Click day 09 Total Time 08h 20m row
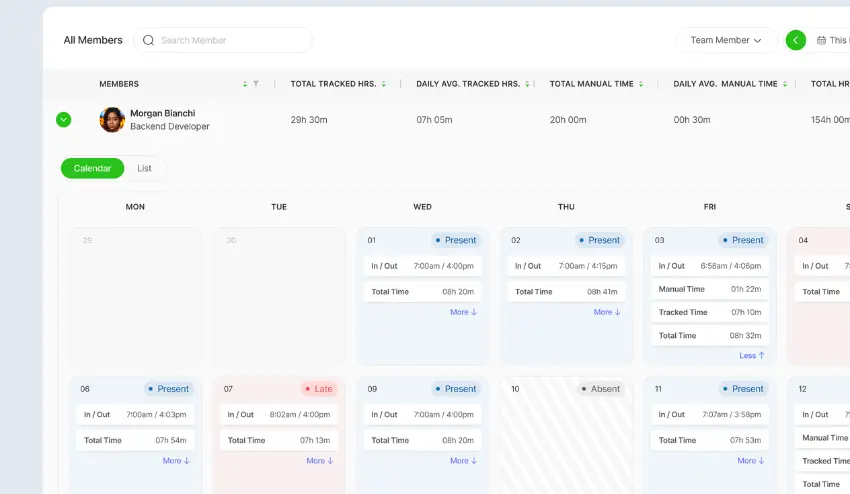850x494 pixels. tap(422, 440)
